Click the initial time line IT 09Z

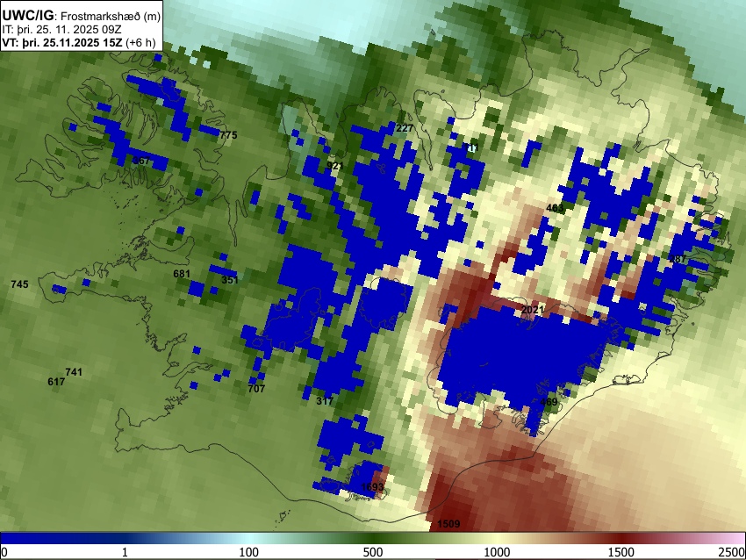point(61,30)
